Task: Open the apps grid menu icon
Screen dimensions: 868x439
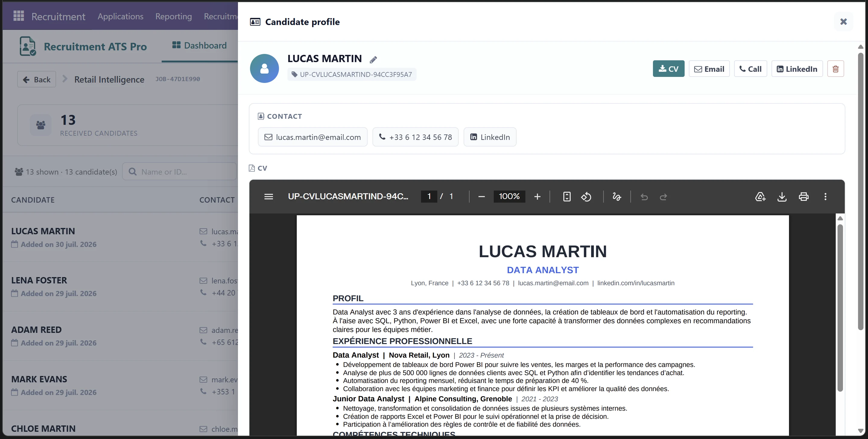Action: pos(18,16)
